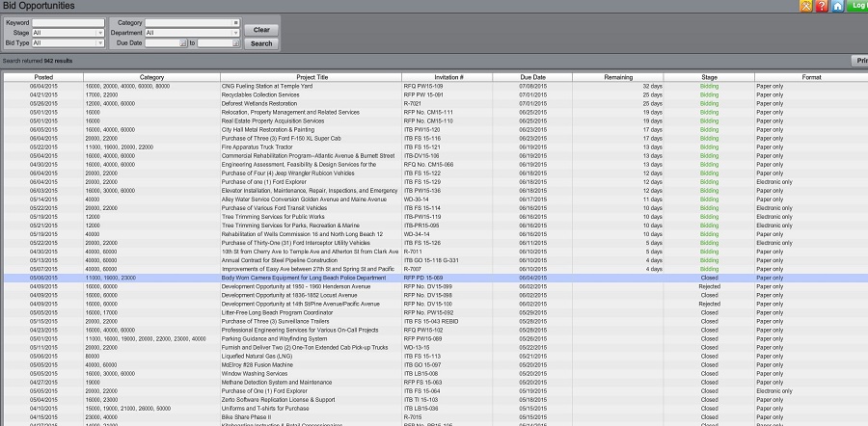Select City Hall Metal Restoration & Painting
Viewport: 868px width, 426px height.
click(268, 129)
